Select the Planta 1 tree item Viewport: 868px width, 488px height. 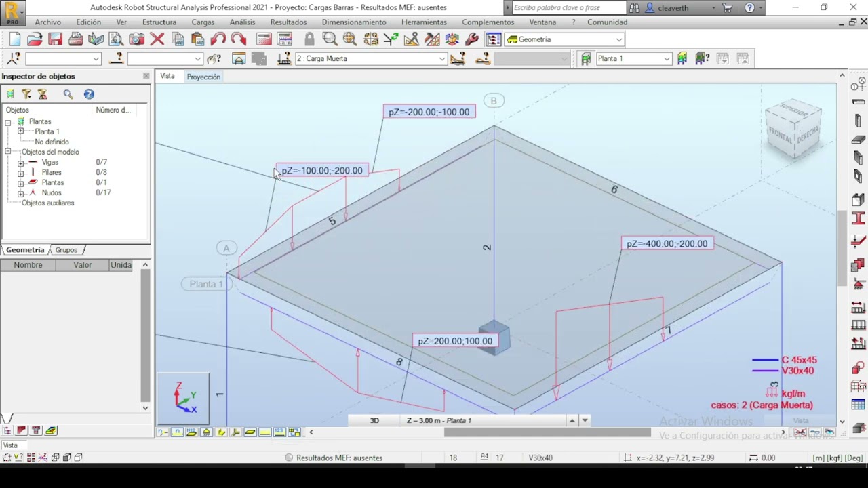click(47, 131)
